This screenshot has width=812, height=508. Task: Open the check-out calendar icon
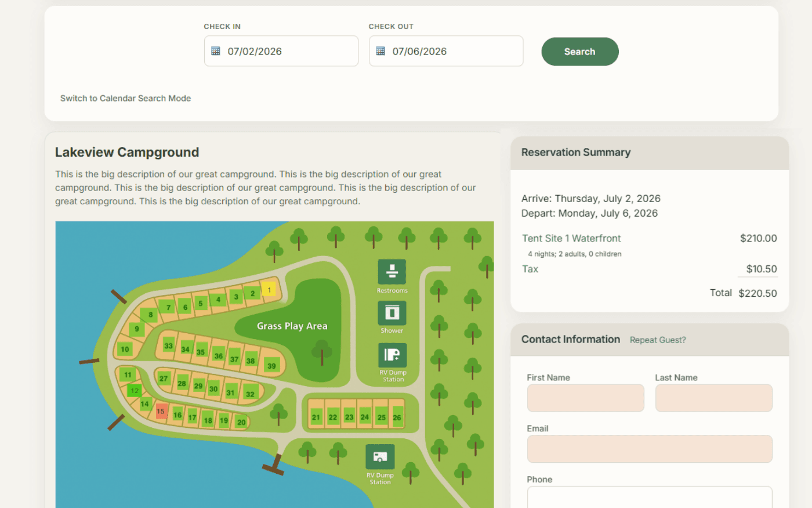(x=380, y=51)
